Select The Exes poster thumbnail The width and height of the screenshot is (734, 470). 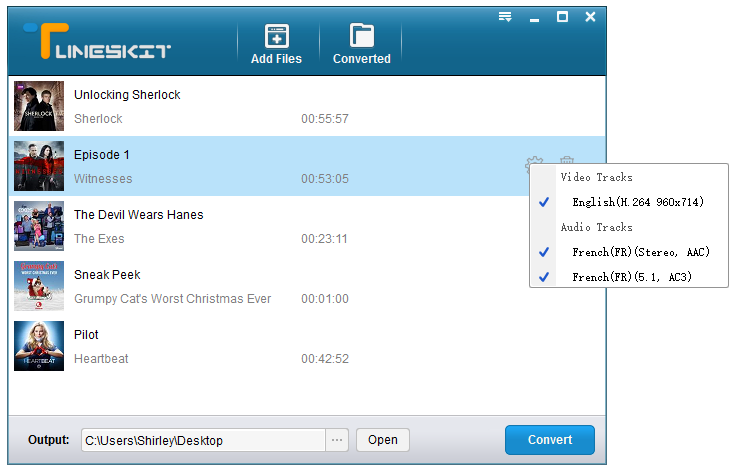39,226
